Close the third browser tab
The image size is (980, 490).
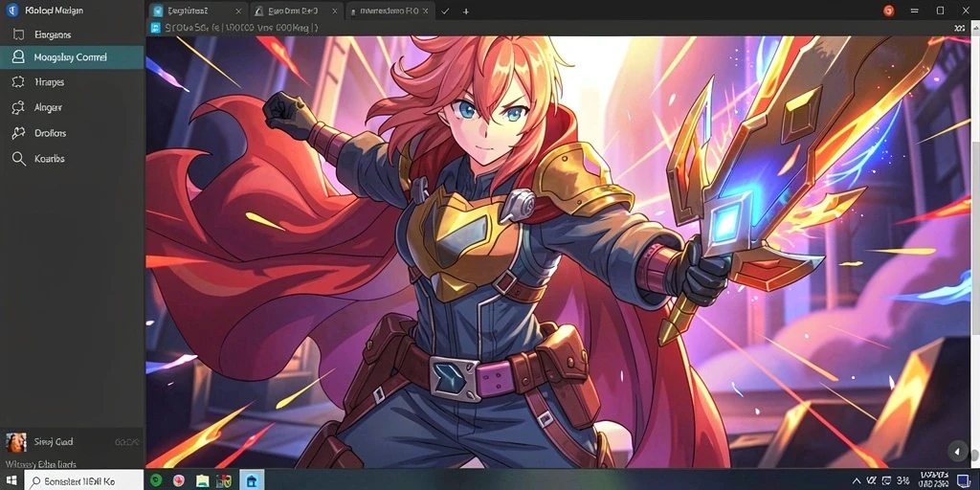pyautogui.click(x=426, y=11)
